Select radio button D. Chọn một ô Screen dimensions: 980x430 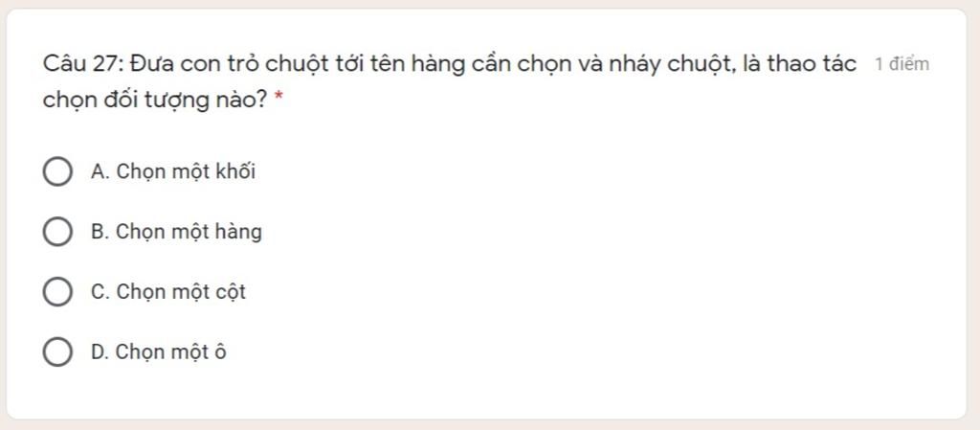pyautogui.click(x=57, y=351)
